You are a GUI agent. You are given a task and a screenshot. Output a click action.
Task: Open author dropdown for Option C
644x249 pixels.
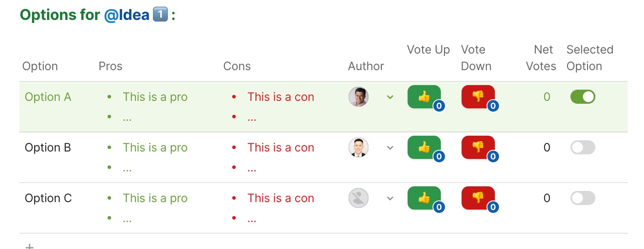coord(390,198)
